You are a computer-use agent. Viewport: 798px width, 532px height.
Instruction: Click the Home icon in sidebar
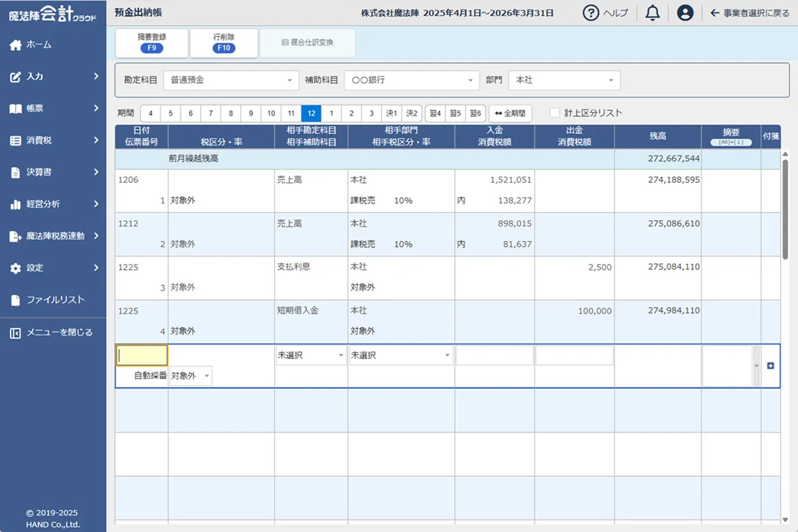(x=16, y=45)
